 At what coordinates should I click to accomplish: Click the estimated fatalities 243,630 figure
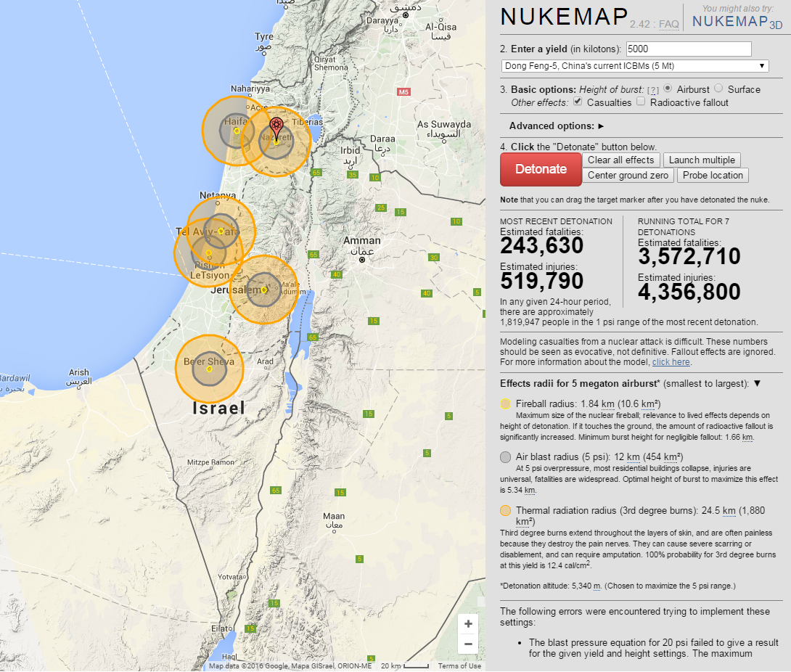(542, 246)
